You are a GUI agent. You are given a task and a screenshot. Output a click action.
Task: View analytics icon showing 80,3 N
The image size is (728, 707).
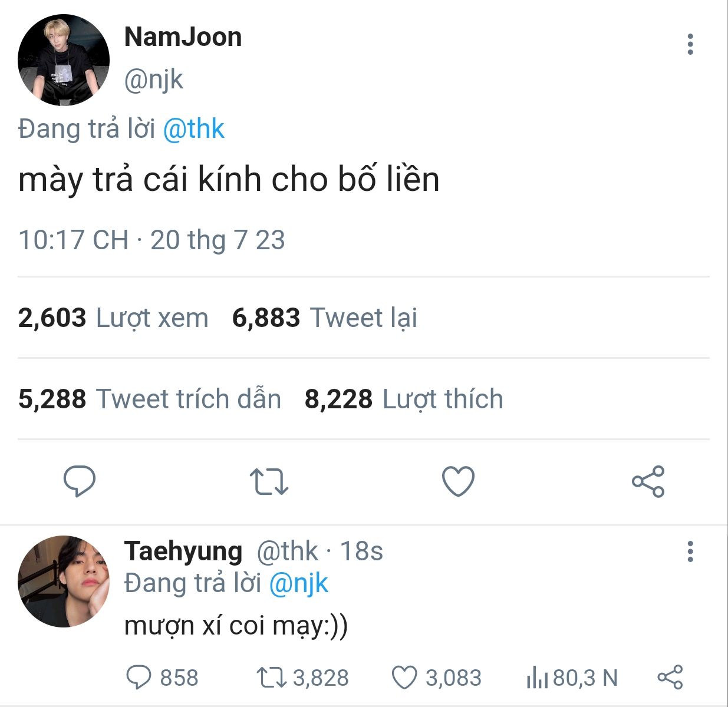[537, 678]
